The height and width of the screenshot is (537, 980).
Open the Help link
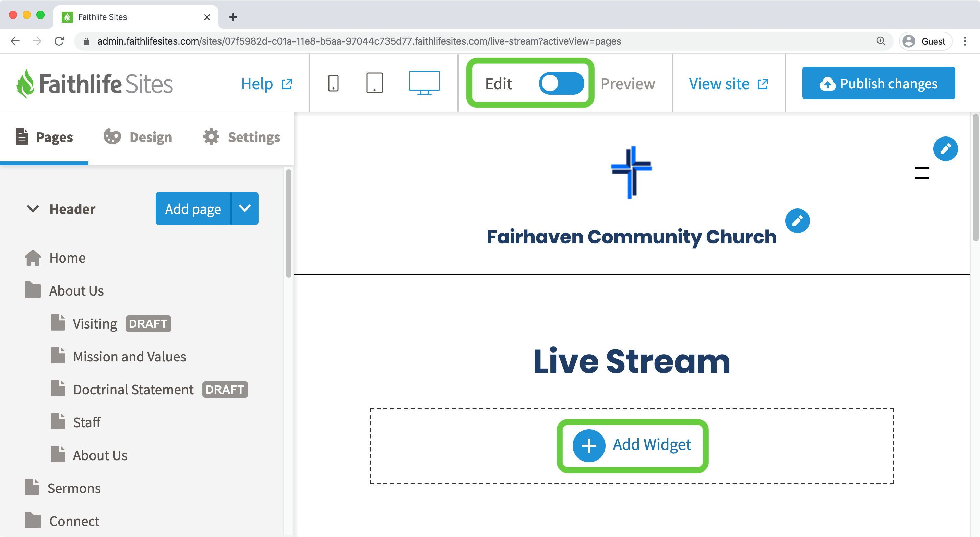267,83
